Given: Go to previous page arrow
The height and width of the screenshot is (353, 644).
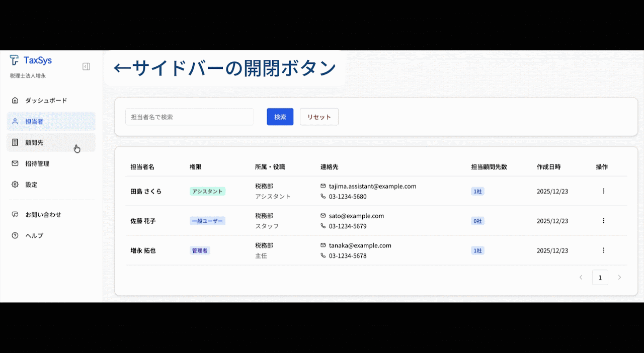Looking at the screenshot, I should pyautogui.click(x=581, y=278).
